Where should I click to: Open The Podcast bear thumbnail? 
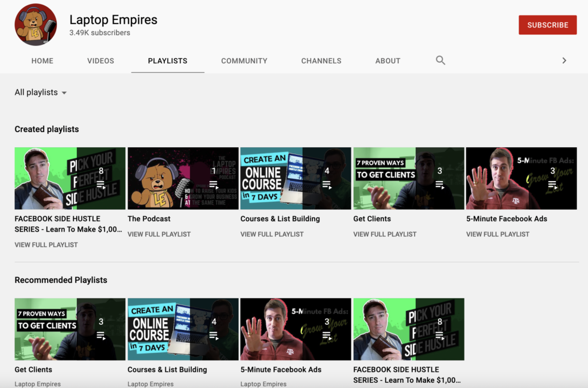pyautogui.click(x=183, y=178)
